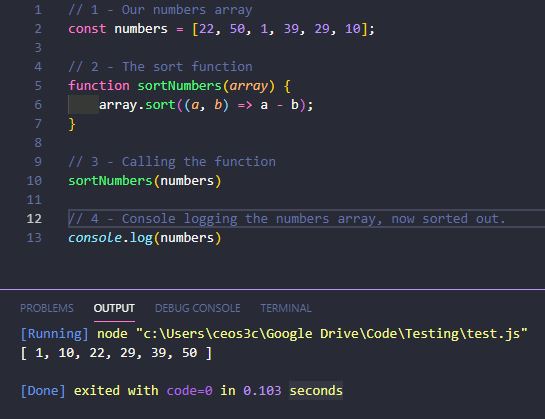Click 'code=0' in the exit message
545x419 pixels.
189,390
